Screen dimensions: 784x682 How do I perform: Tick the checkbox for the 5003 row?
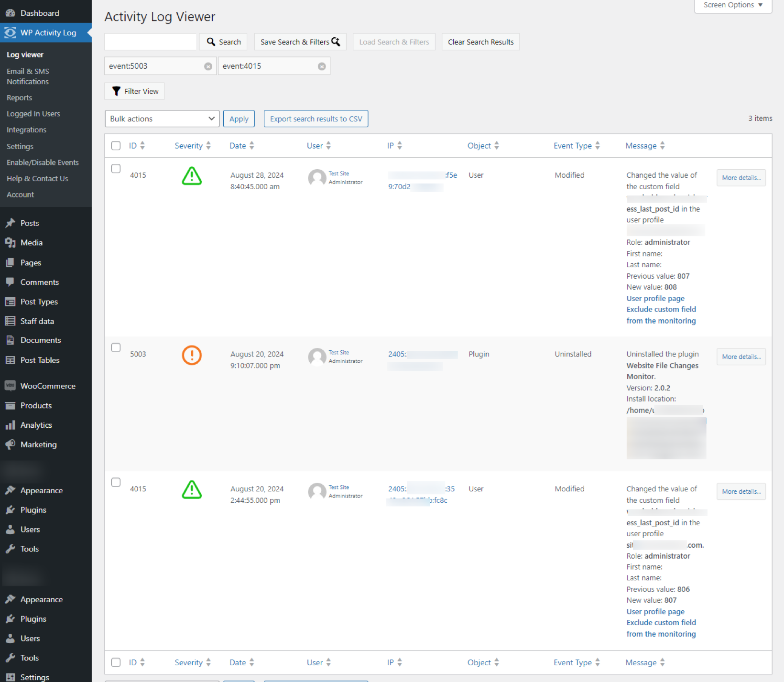click(x=116, y=347)
